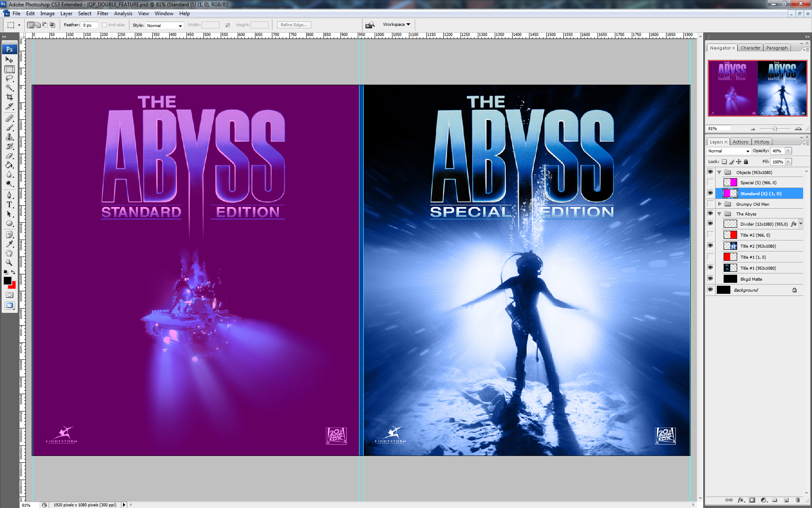
Task: Switch to the Character tab
Action: [750, 48]
